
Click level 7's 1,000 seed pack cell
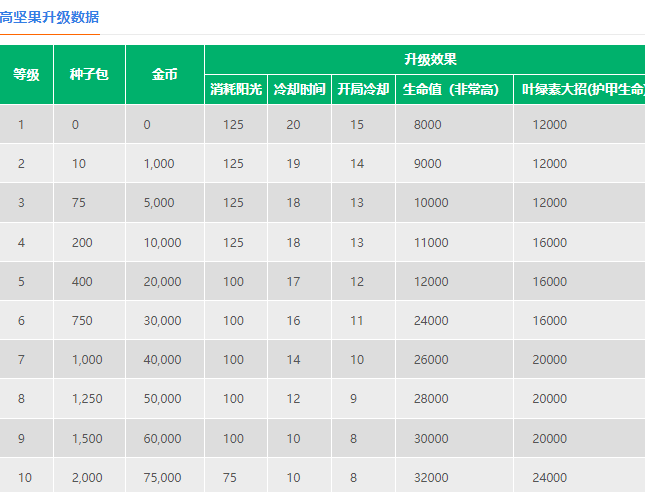click(89, 360)
